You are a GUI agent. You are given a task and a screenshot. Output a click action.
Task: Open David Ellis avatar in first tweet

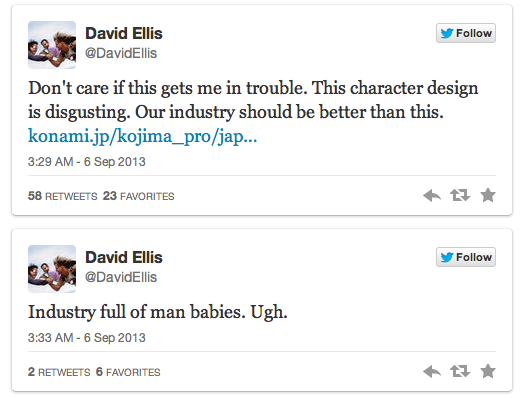[52, 45]
